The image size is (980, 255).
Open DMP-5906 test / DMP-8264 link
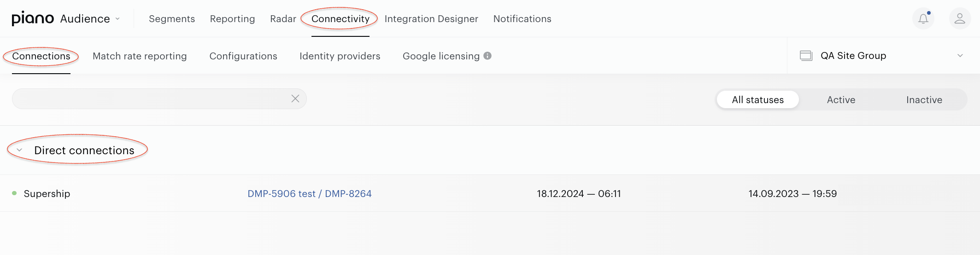(x=310, y=194)
